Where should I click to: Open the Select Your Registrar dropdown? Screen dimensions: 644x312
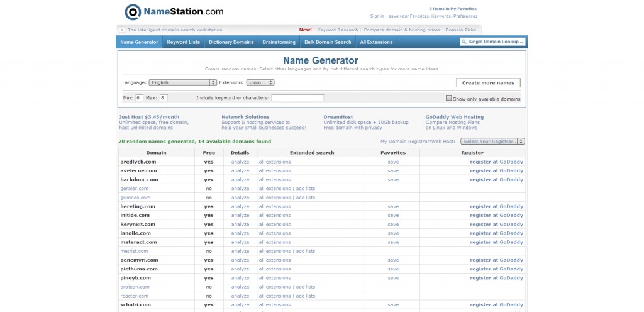(x=492, y=142)
